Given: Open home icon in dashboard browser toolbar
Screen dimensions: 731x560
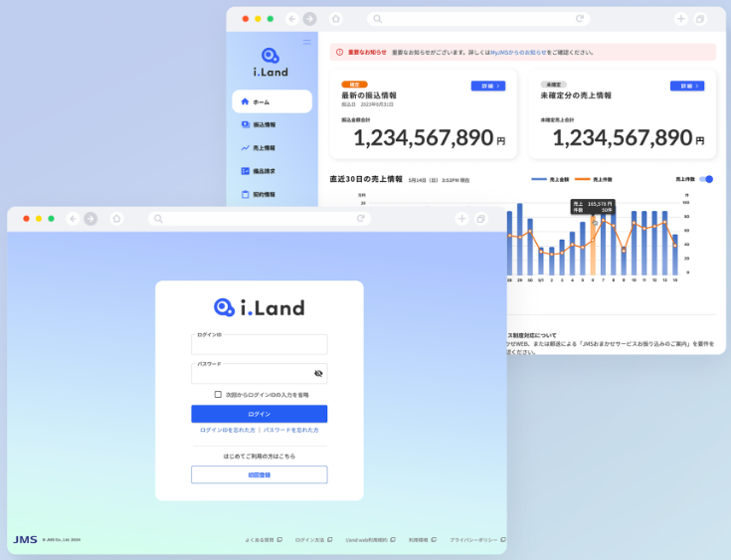Looking at the screenshot, I should 336,19.
